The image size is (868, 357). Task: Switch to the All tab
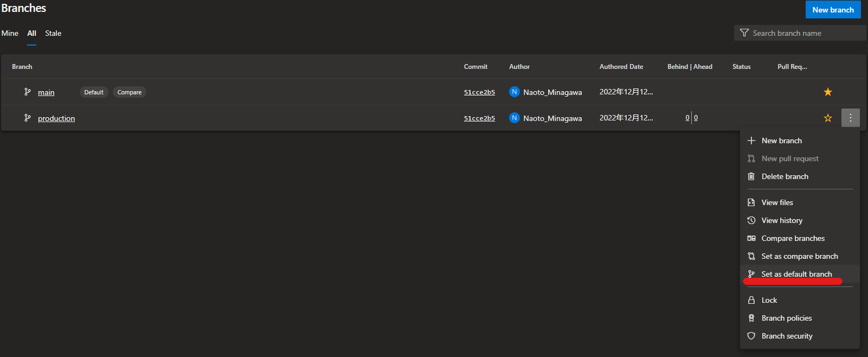pyautogui.click(x=32, y=33)
